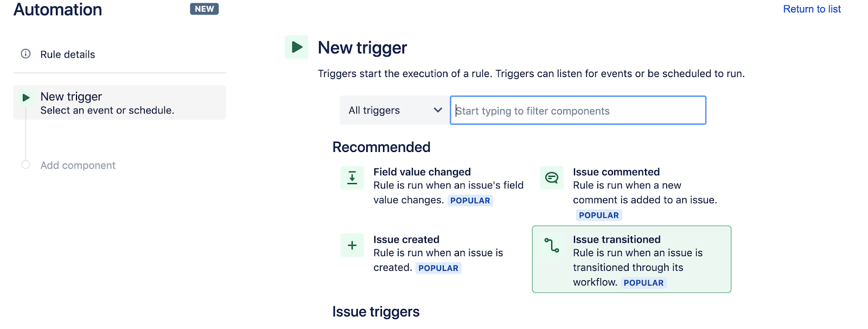Click the info icon next to Rule details
This screenshot has height=329, width=868.
25,54
